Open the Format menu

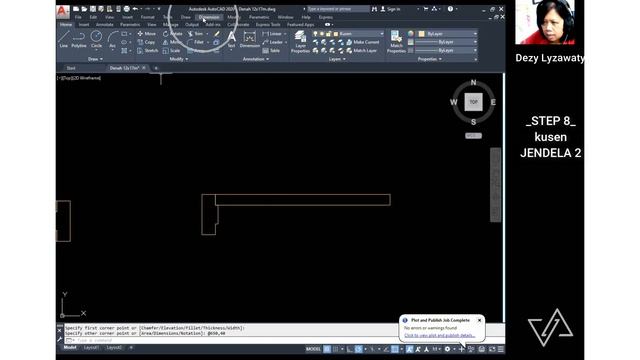click(x=147, y=17)
